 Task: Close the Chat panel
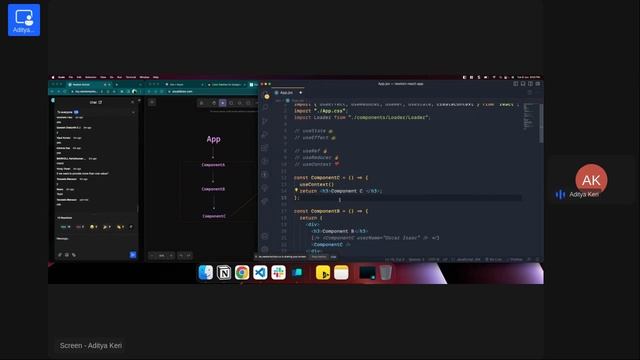132,102
